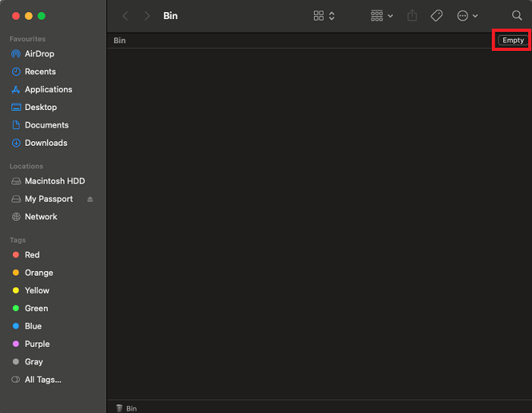Expand the group-by options dropdown

coord(382,15)
